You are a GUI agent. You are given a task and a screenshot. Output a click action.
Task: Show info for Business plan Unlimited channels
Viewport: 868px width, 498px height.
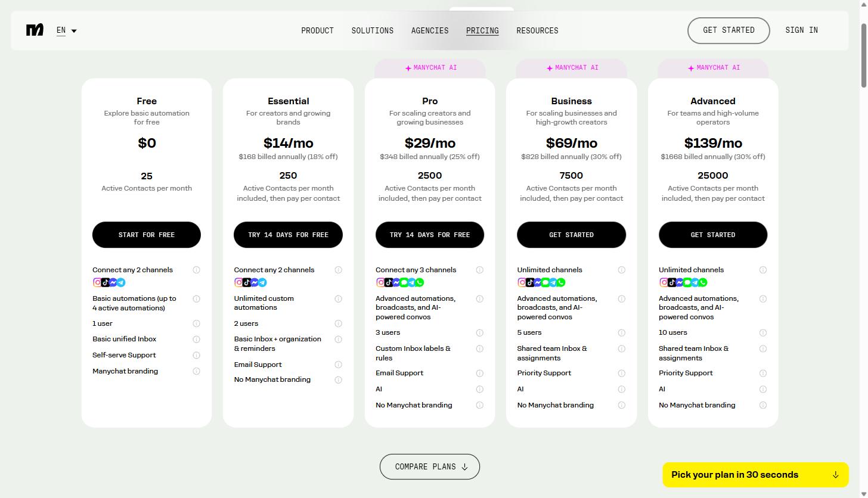tap(621, 270)
